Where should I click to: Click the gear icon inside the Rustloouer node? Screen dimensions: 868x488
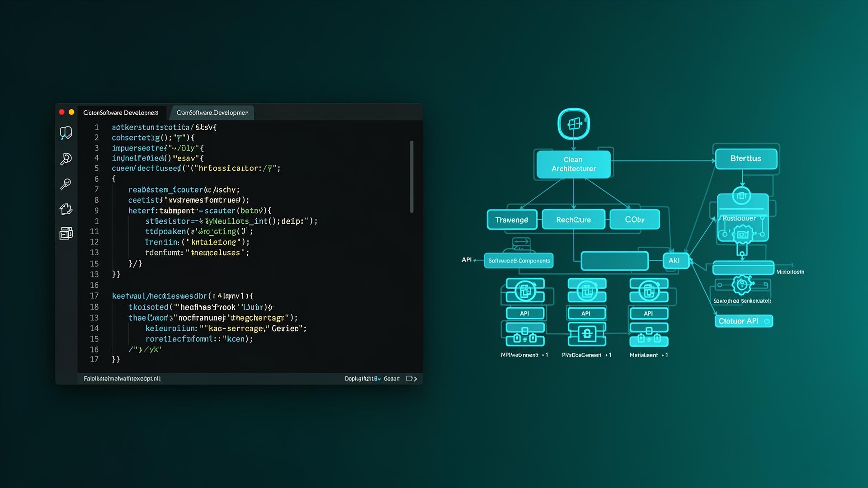point(742,234)
